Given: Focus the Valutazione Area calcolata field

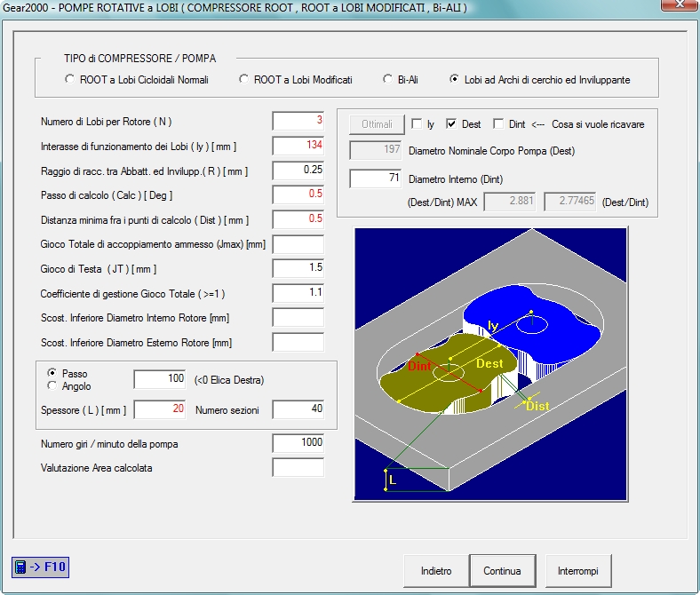Looking at the screenshot, I should point(298,467).
